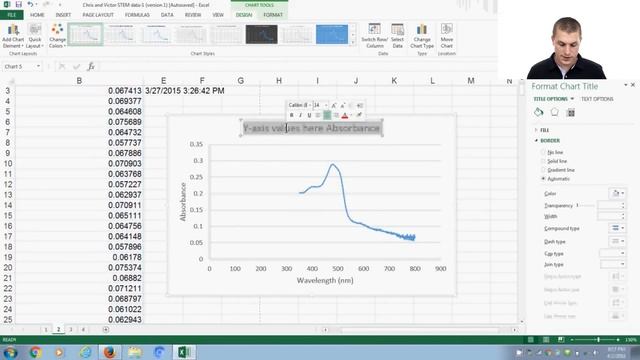Image resolution: width=640 pixels, height=360 pixels.
Task: Open the Windows Start menu
Action: point(10,352)
